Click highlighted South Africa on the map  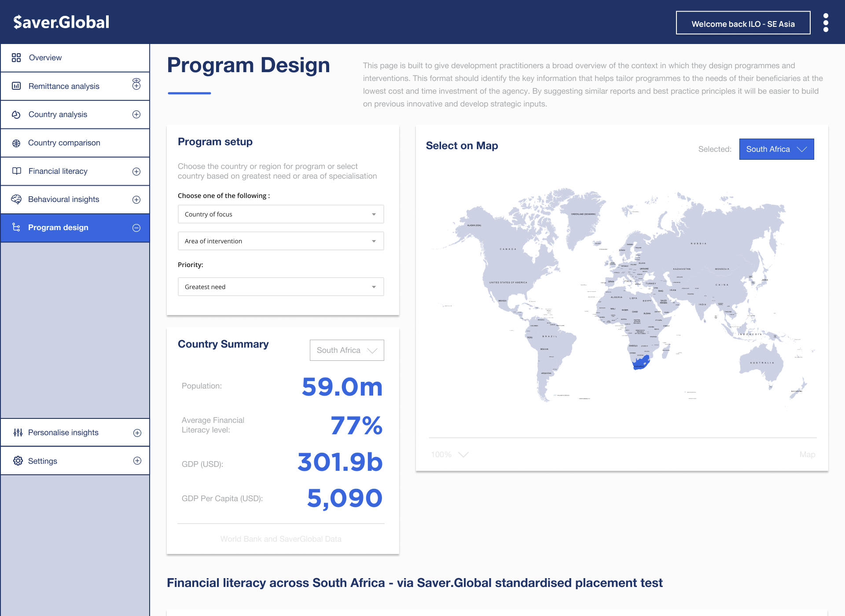[x=641, y=363]
